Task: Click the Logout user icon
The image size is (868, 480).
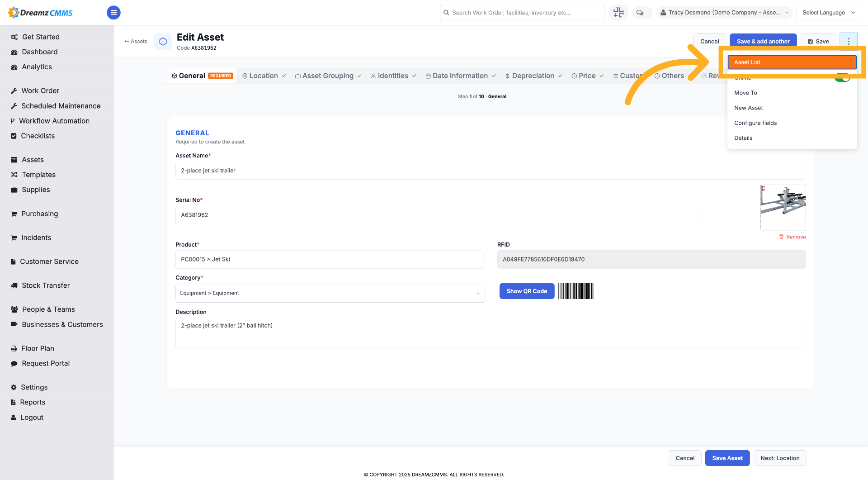Action: tap(14, 418)
